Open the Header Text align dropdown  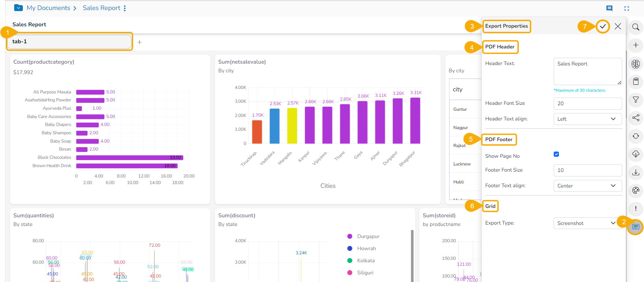(587, 119)
